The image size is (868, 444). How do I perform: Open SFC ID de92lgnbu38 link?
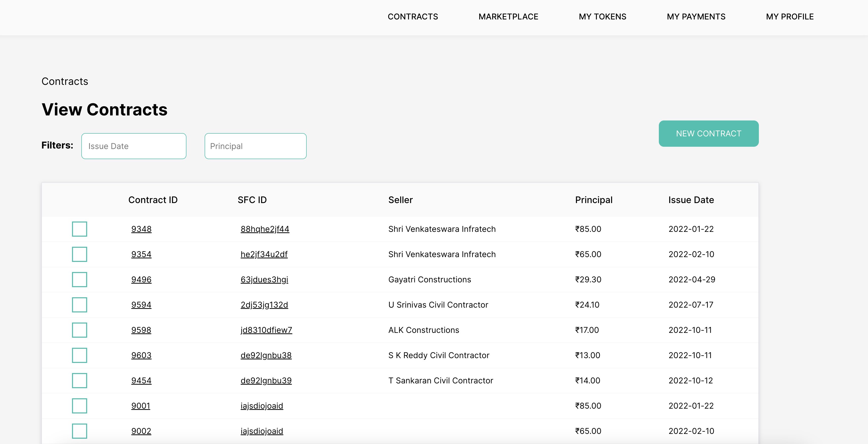(x=266, y=355)
